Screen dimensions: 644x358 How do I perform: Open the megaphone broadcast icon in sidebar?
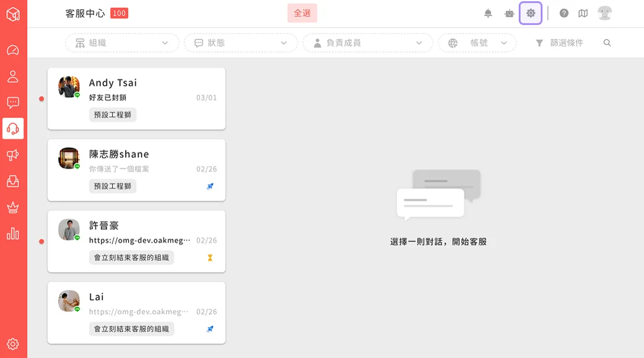(13, 155)
